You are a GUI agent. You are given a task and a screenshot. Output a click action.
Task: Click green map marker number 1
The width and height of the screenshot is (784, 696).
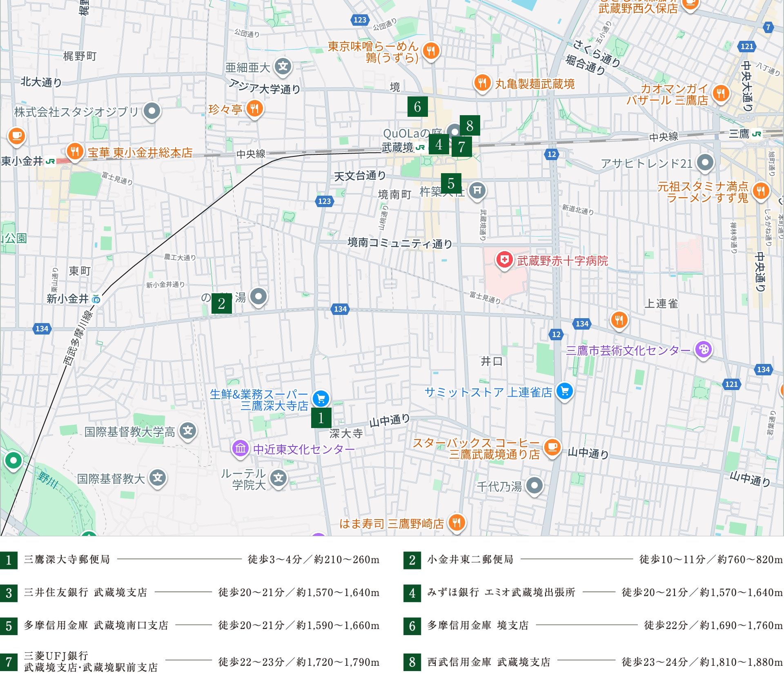(321, 418)
